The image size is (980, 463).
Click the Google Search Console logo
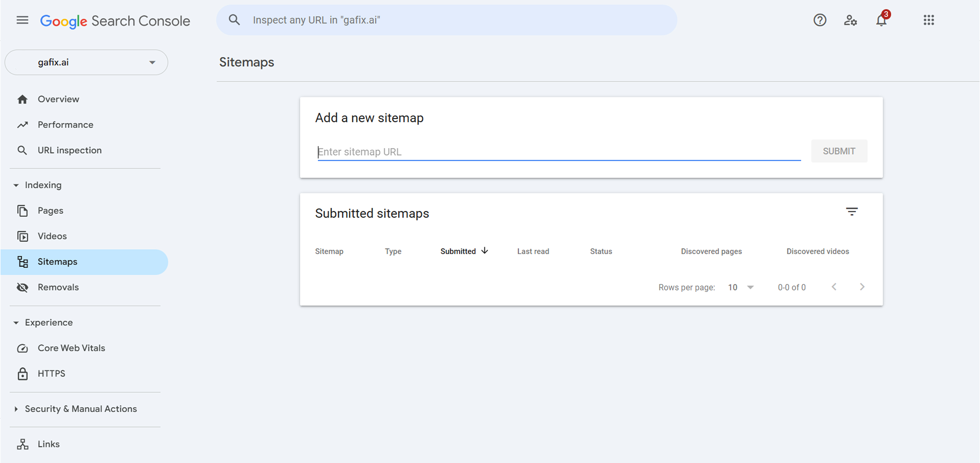point(115,21)
